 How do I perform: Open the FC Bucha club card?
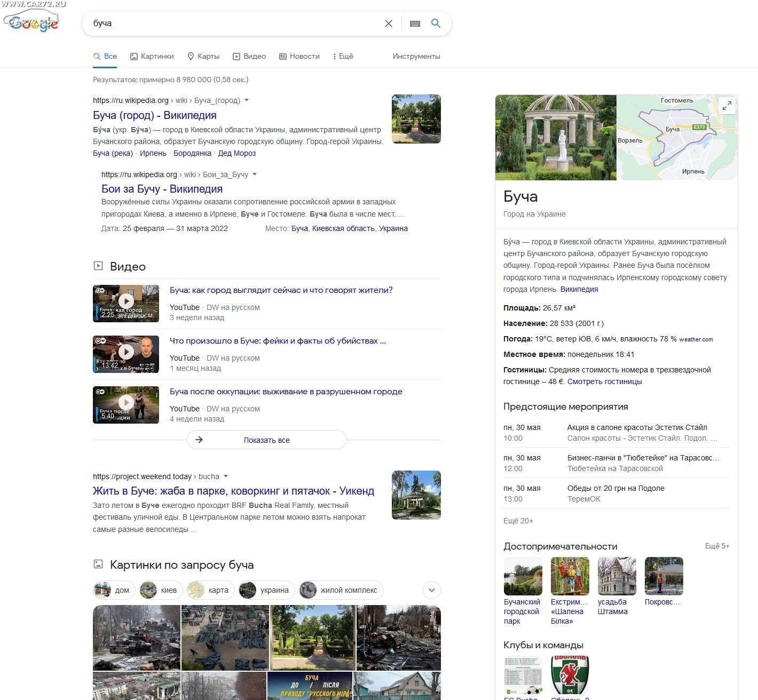tap(523, 678)
